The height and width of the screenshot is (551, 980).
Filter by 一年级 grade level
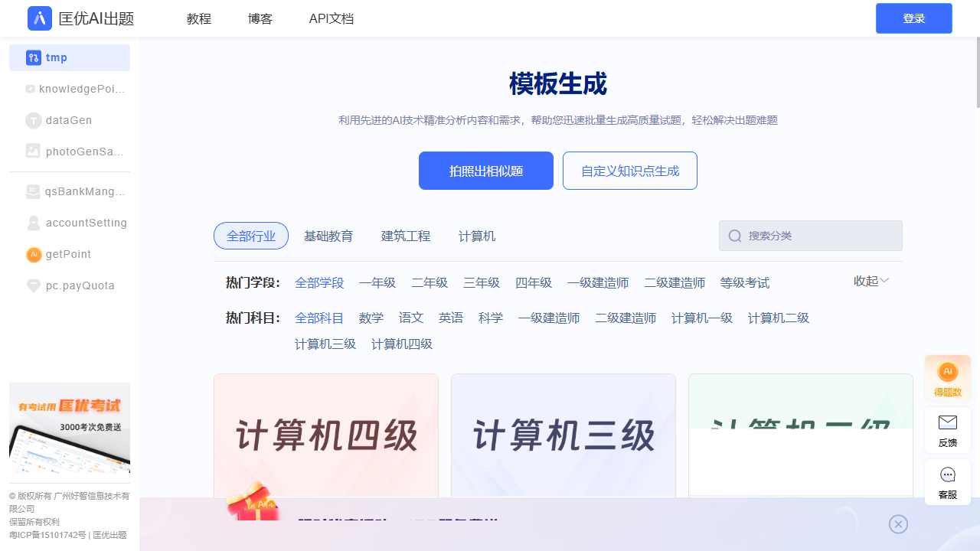(x=377, y=283)
